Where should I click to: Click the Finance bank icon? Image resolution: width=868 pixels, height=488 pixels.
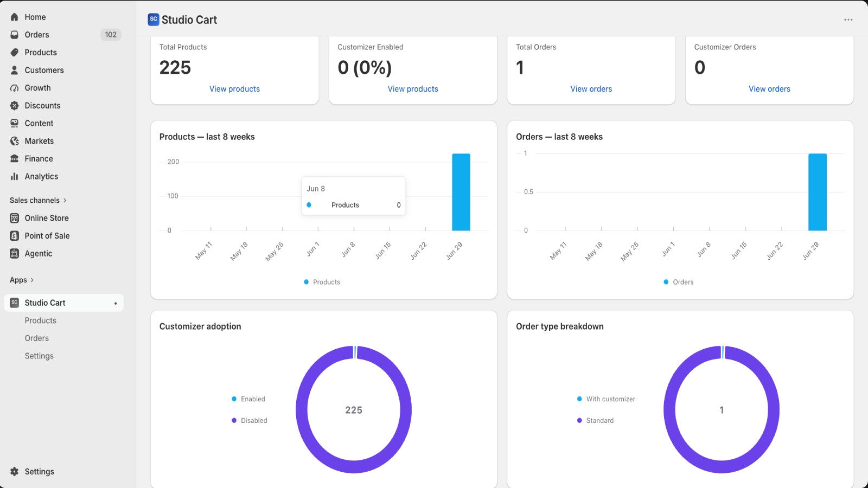(15, 159)
